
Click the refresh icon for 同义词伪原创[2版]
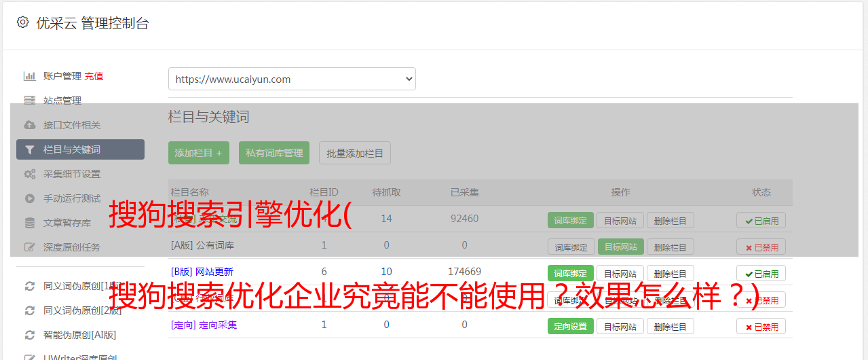[29, 310]
